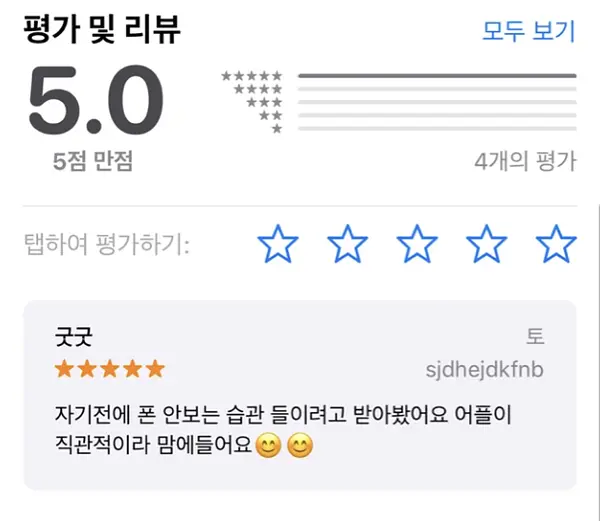Select the three-star histogram bar

click(437, 102)
